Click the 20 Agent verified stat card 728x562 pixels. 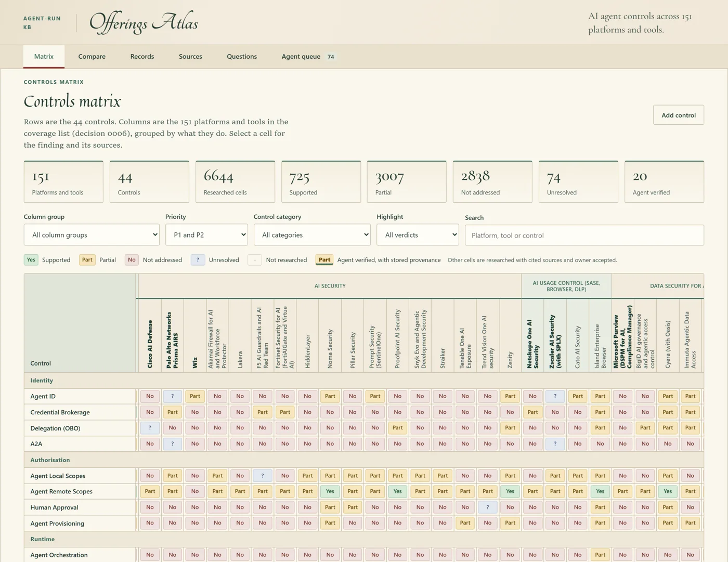pyautogui.click(x=664, y=181)
